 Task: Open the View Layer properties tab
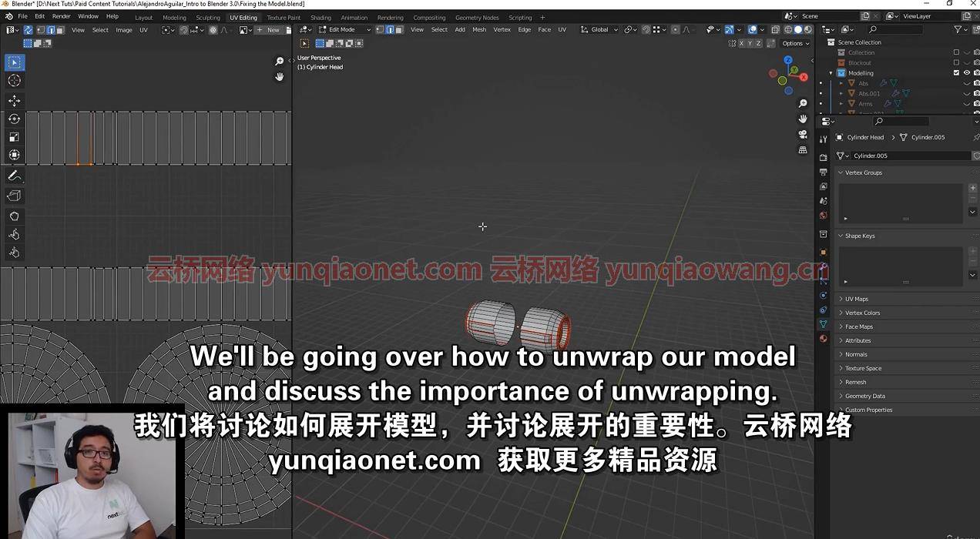[x=823, y=186]
